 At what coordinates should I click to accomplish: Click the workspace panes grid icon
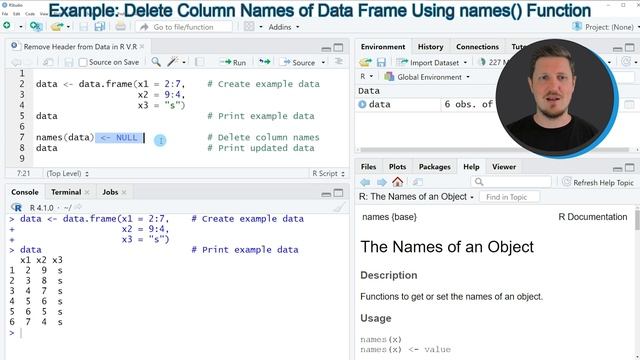[x=249, y=27]
